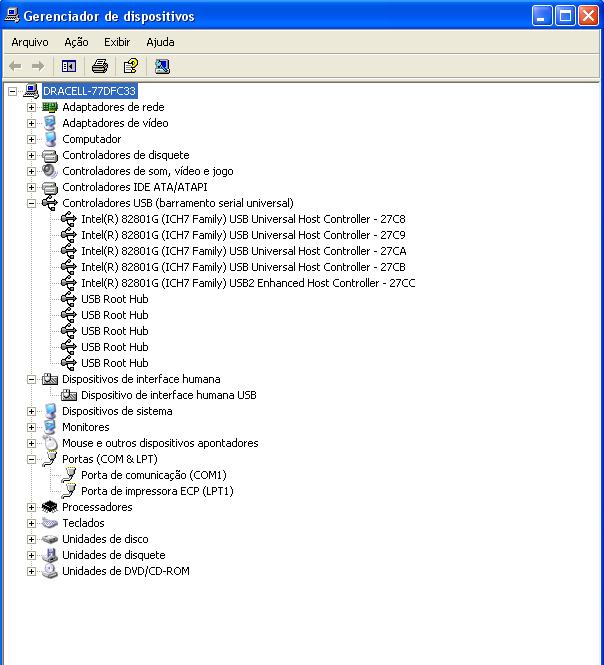Screen dimensions: 604x665
Task: Click the monitor icon beside Monitores
Action: 50,427
